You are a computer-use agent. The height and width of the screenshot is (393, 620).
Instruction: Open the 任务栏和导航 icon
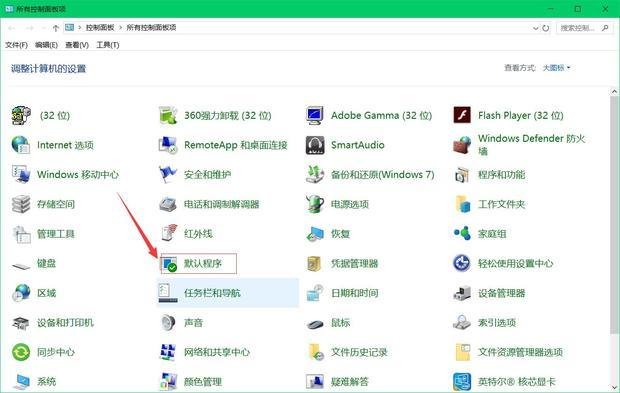(168, 293)
